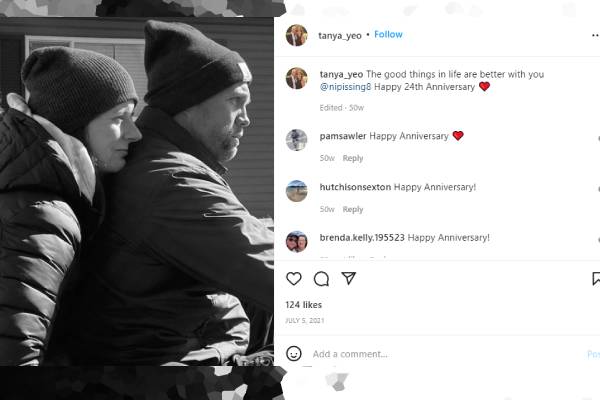Open the hutchisonsexton username link
This screenshot has height=400, width=600.
pos(355,187)
